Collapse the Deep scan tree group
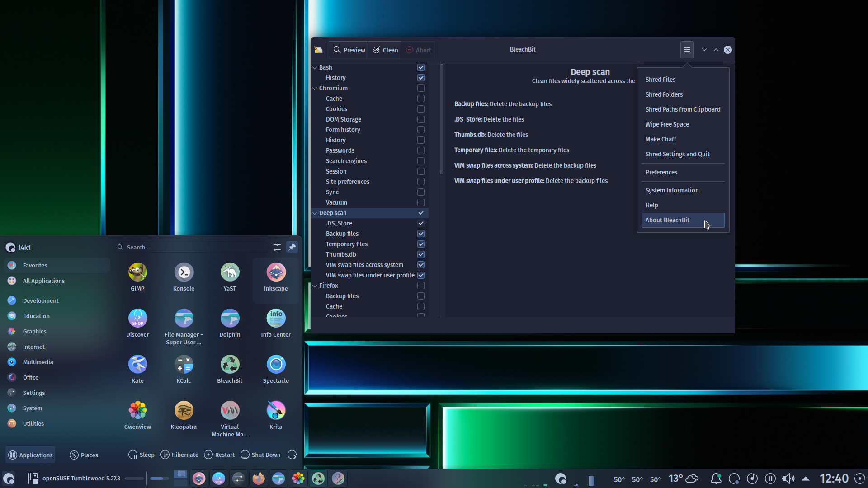This screenshot has width=868, height=488. 315,213
